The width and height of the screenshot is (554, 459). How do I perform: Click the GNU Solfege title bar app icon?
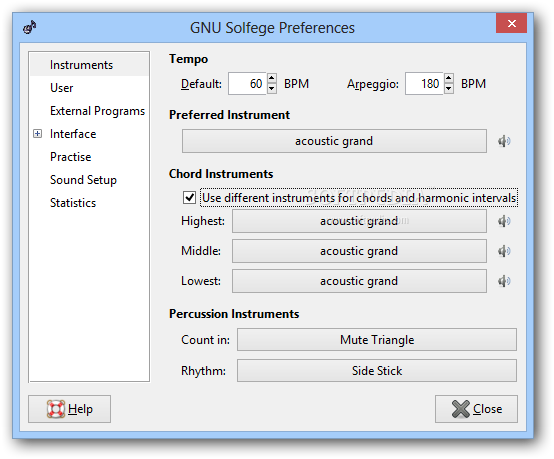(30, 27)
